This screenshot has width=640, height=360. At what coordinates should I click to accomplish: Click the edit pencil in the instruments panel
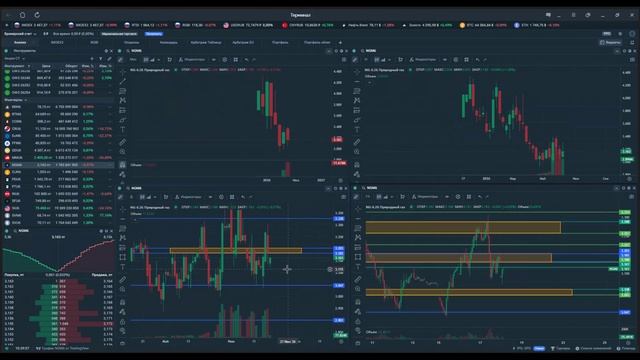point(109,59)
